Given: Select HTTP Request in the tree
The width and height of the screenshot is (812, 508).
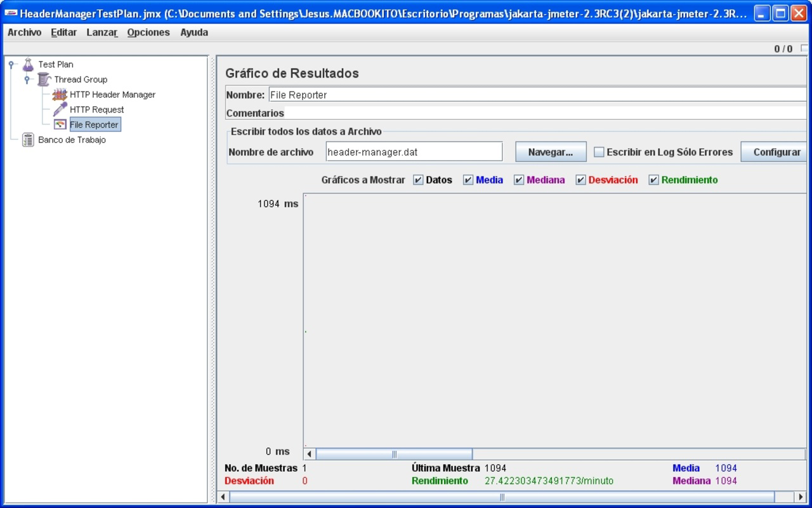Looking at the screenshot, I should click(97, 109).
